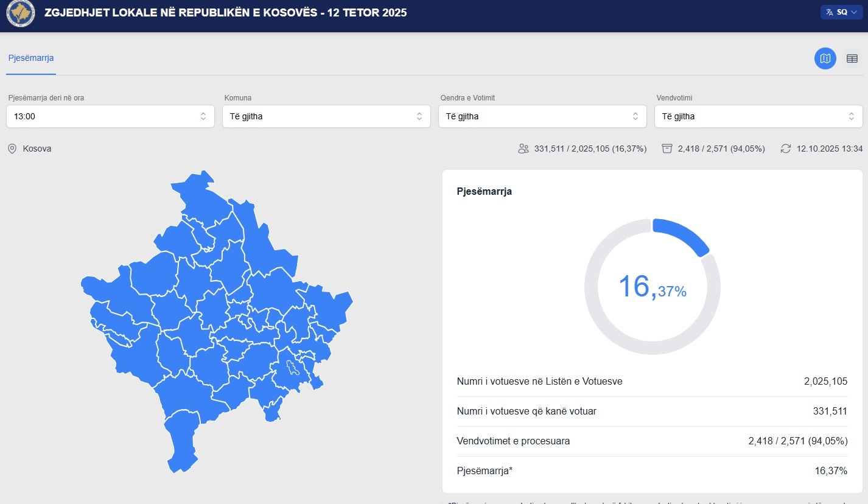
Task: Click the Vendvotimet e procesuara row
Action: pos(652,441)
